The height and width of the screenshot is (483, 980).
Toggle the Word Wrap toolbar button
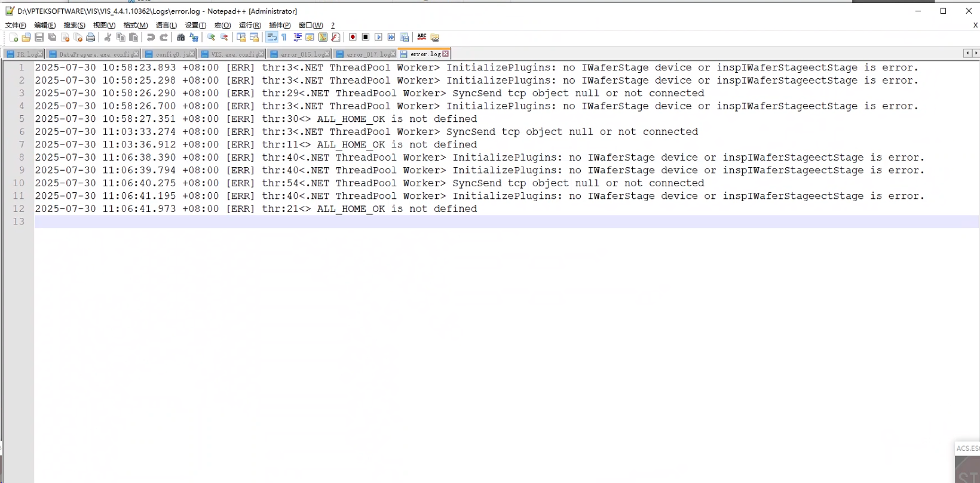tap(271, 37)
